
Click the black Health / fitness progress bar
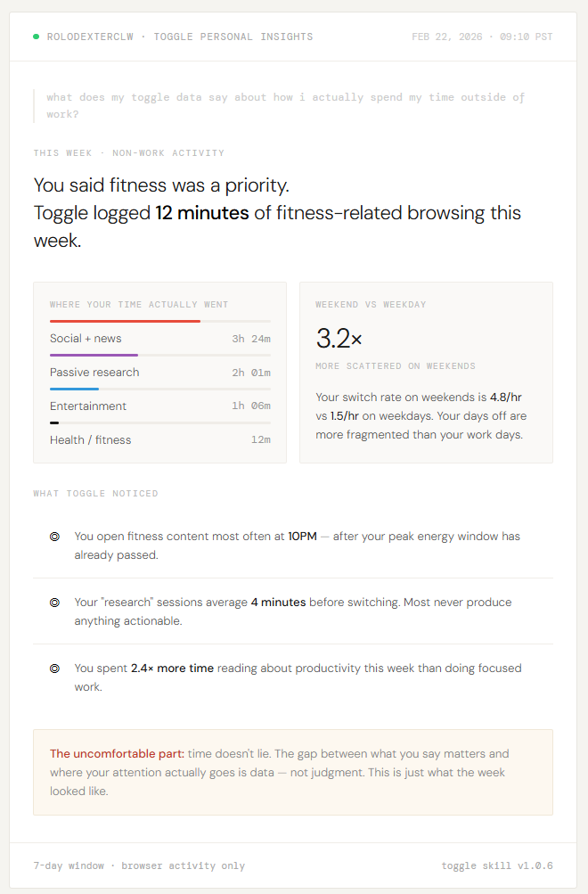coord(54,422)
